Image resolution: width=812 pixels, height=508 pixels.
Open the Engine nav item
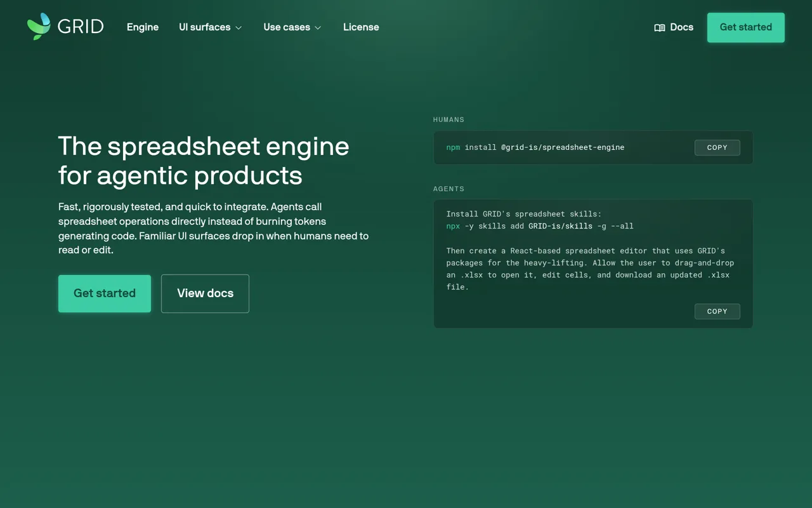tap(143, 27)
